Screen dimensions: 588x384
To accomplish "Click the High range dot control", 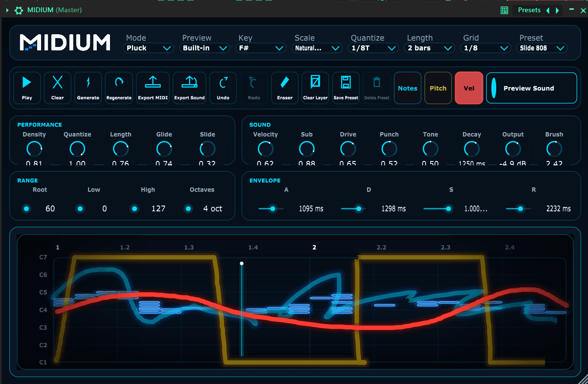I will 134,209.
